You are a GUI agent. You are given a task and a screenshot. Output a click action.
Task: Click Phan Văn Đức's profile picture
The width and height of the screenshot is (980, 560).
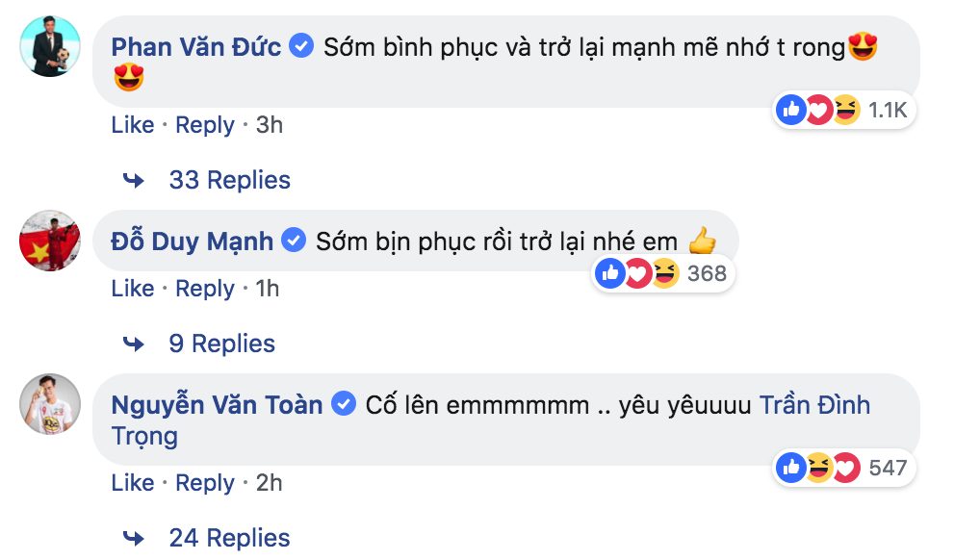pos(49,45)
